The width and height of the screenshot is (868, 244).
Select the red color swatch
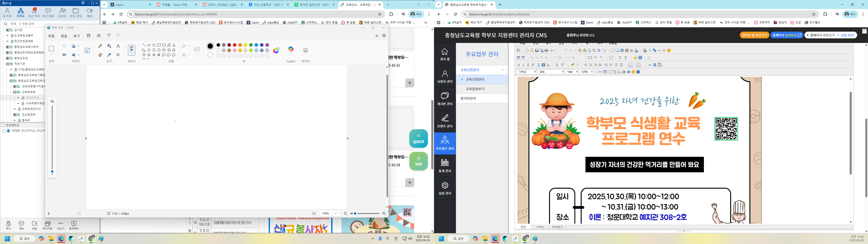pyautogui.click(x=235, y=45)
